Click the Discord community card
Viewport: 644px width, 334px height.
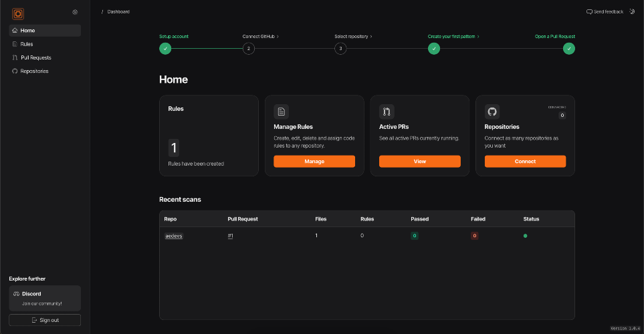point(45,298)
